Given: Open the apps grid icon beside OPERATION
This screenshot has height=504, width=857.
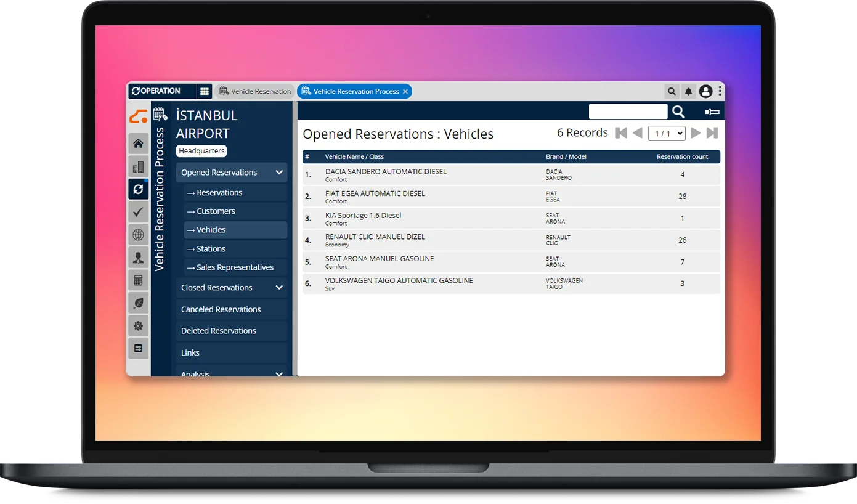Looking at the screenshot, I should click(205, 91).
